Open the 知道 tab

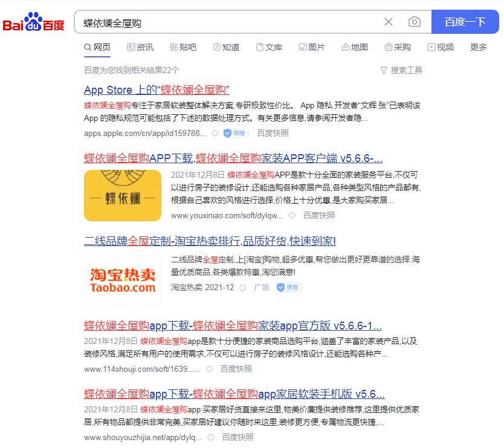(x=226, y=47)
